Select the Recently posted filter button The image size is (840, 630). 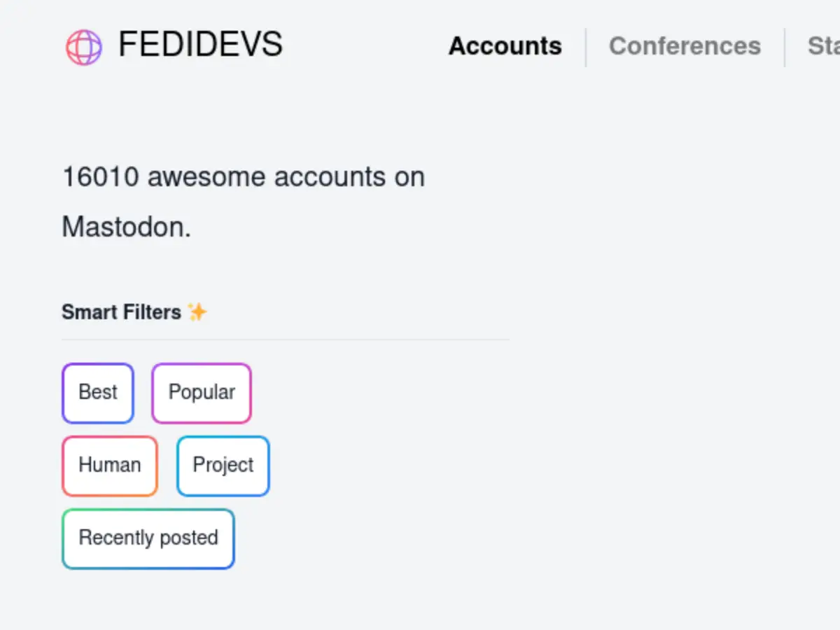point(148,538)
